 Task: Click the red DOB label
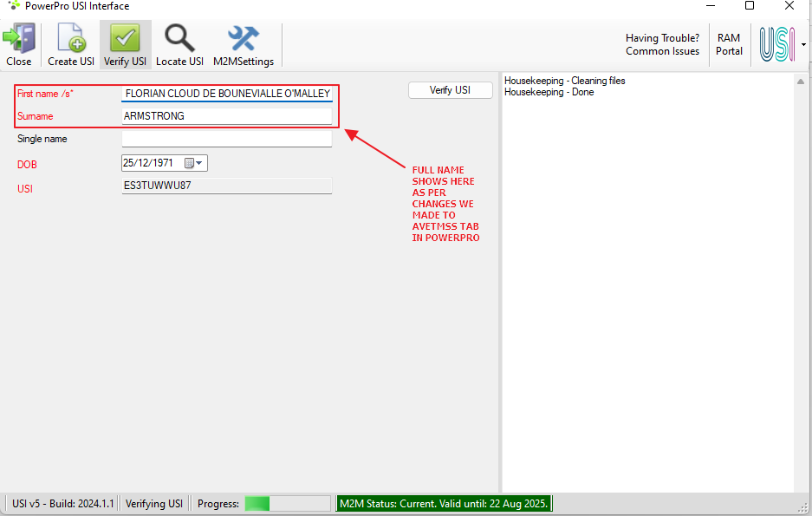point(27,165)
